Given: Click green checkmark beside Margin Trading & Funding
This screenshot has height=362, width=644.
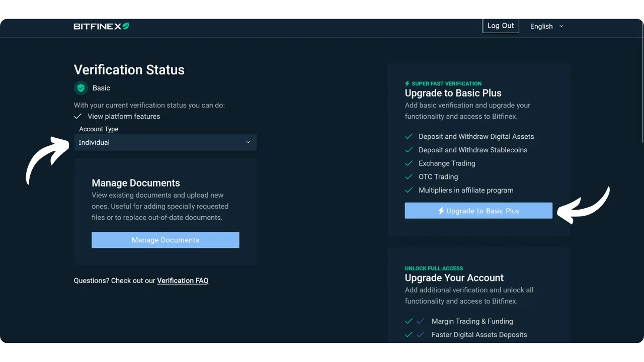Looking at the screenshot, I should [409, 321].
